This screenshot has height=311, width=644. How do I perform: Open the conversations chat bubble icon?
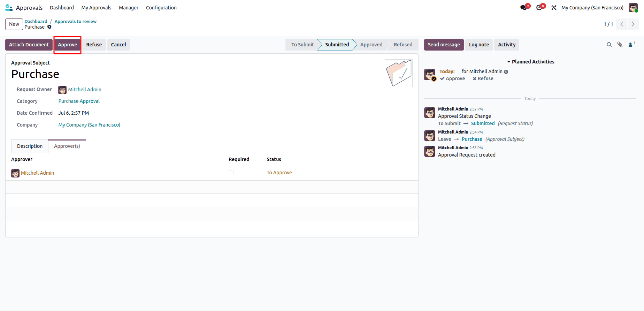(523, 7)
